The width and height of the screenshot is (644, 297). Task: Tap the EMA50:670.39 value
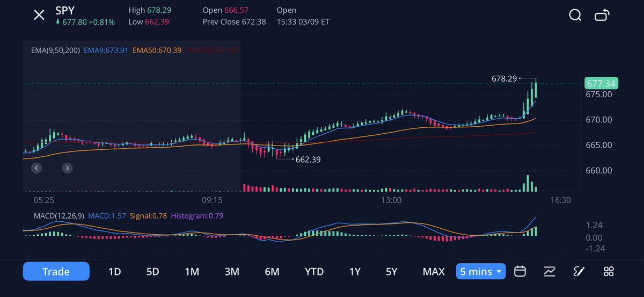pos(157,50)
